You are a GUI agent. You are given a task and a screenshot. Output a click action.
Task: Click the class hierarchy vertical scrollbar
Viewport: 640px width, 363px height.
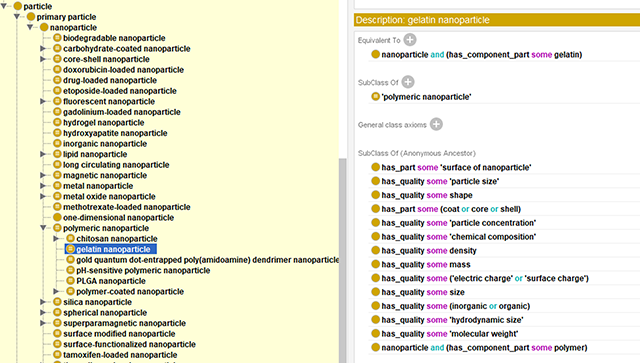click(342, 261)
